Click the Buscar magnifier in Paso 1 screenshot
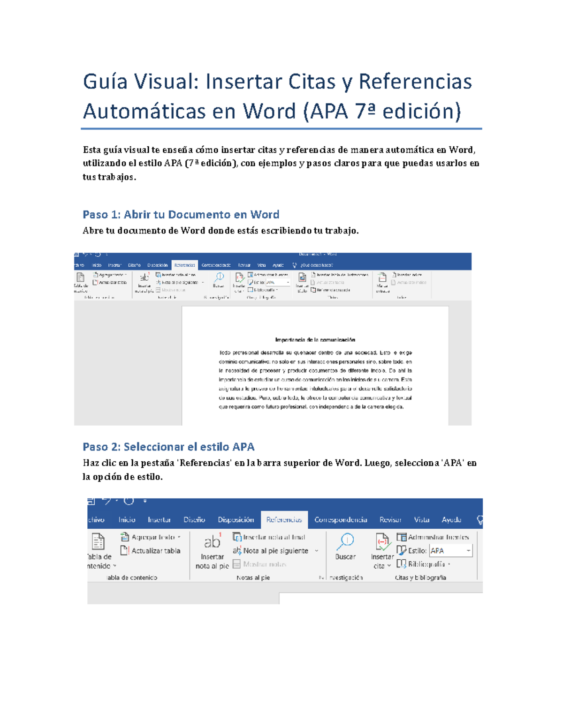Image resolution: width=563 pixels, height=728 pixels. tap(219, 277)
